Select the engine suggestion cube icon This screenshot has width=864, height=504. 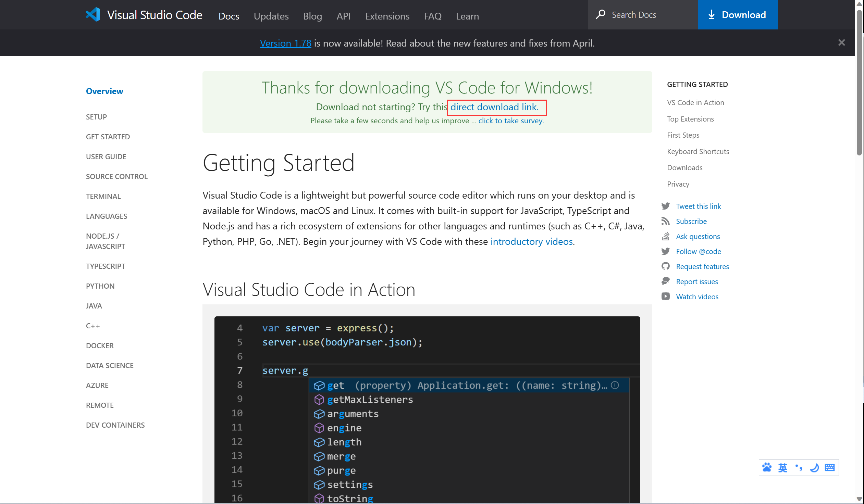319,428
